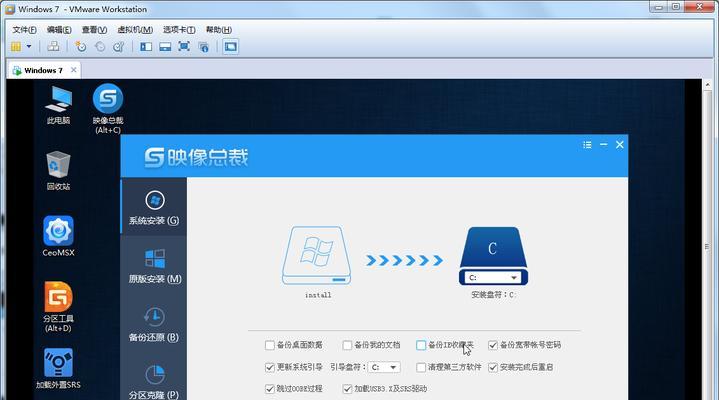Select 分区克隆 (P) in sidebar
Screen dimensions: 719x400
154,382
